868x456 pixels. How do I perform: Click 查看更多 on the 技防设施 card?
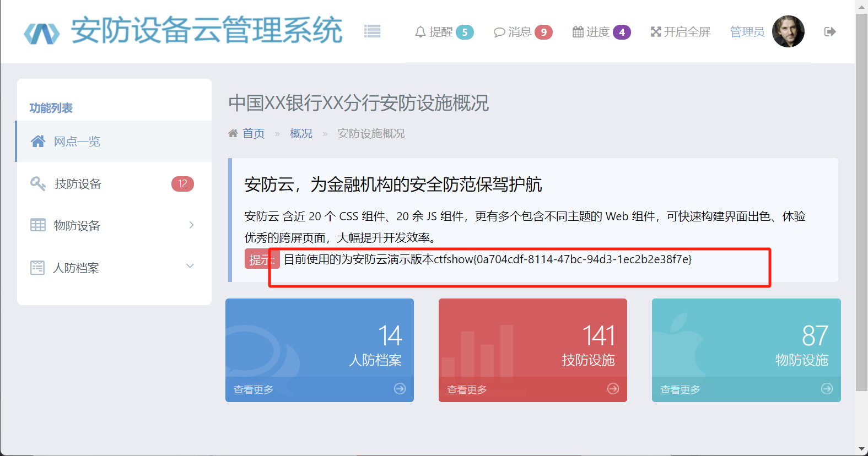[467, 390]
